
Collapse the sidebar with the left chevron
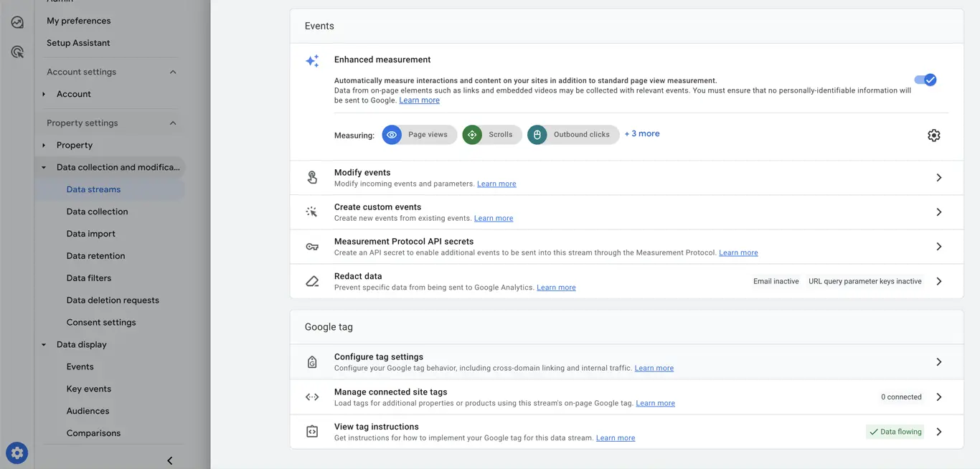coord(170,460)
